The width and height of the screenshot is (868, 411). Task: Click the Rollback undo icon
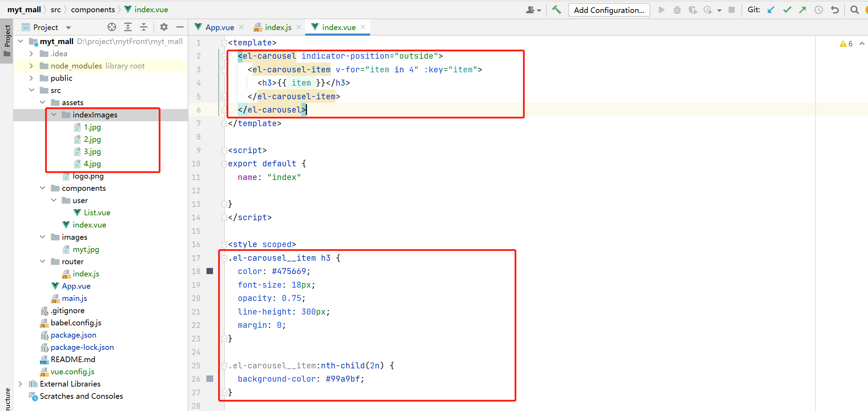point(835,10)
